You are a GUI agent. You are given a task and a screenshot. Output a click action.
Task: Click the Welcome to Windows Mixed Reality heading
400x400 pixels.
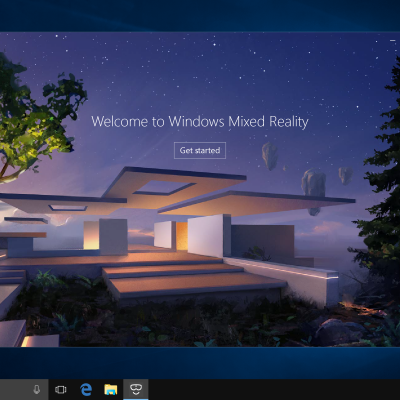tap(200, 121)
